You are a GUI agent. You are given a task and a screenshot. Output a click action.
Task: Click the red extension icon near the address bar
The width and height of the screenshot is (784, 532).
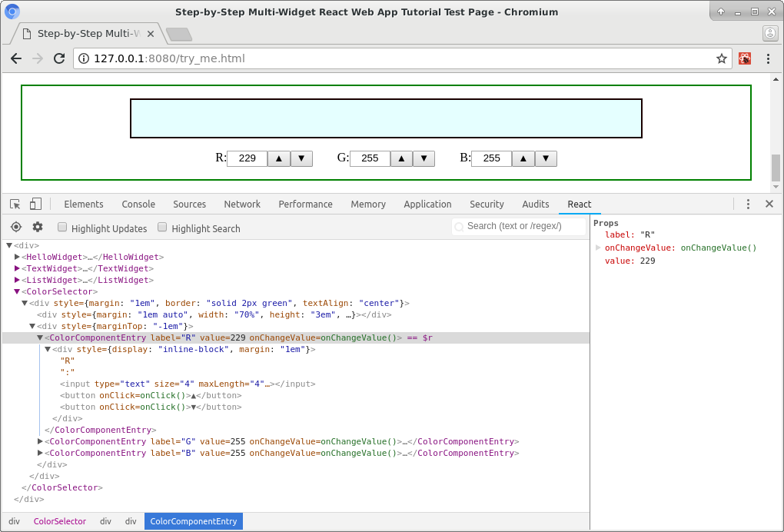745,58
